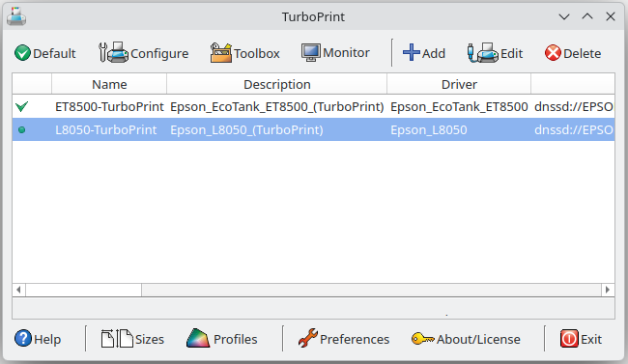Image resolution: width=628 pixels, height=364 pixels.
Task: Click the dnssd URI of the L8050 row
Action: (574, 129)
